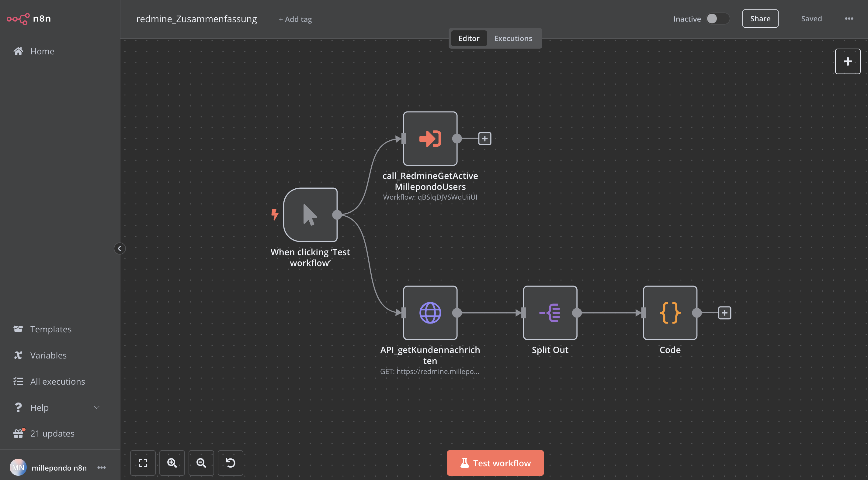This screenshot has width=868, height=480.
Task: Click the fit-to-view canvas icon
Action: click(143, 463)
